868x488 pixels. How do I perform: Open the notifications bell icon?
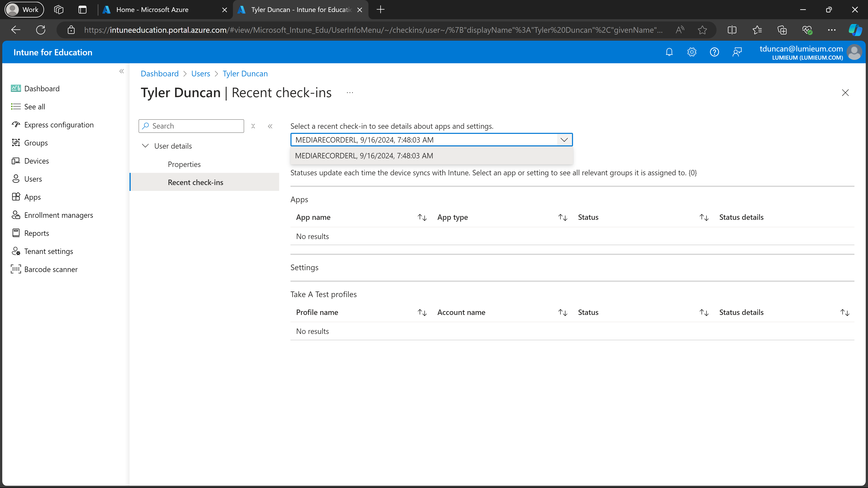(x=669, y=52)
